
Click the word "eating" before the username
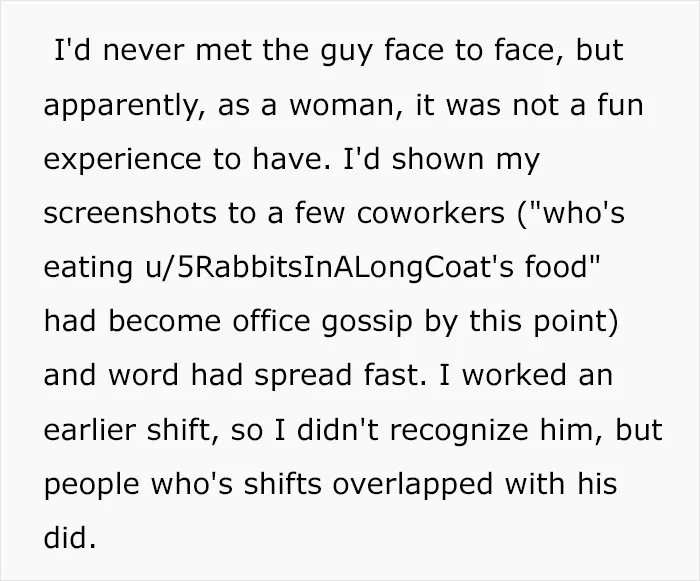[88, 268]
